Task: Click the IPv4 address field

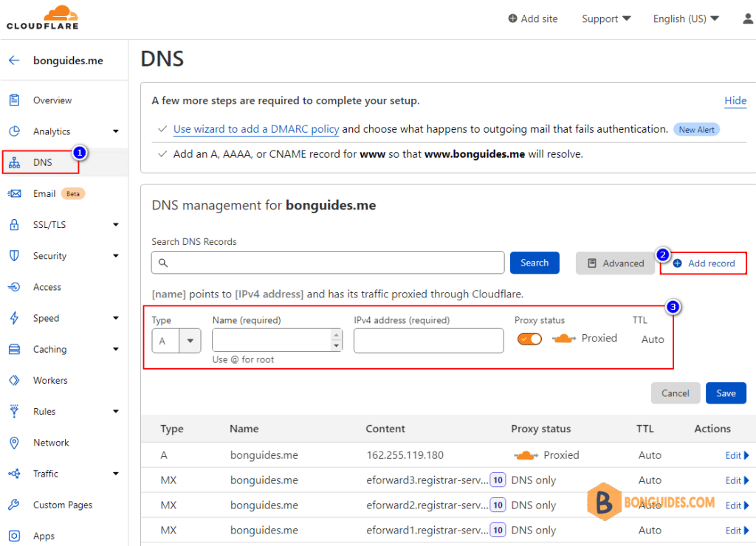Action: point(429,341)
